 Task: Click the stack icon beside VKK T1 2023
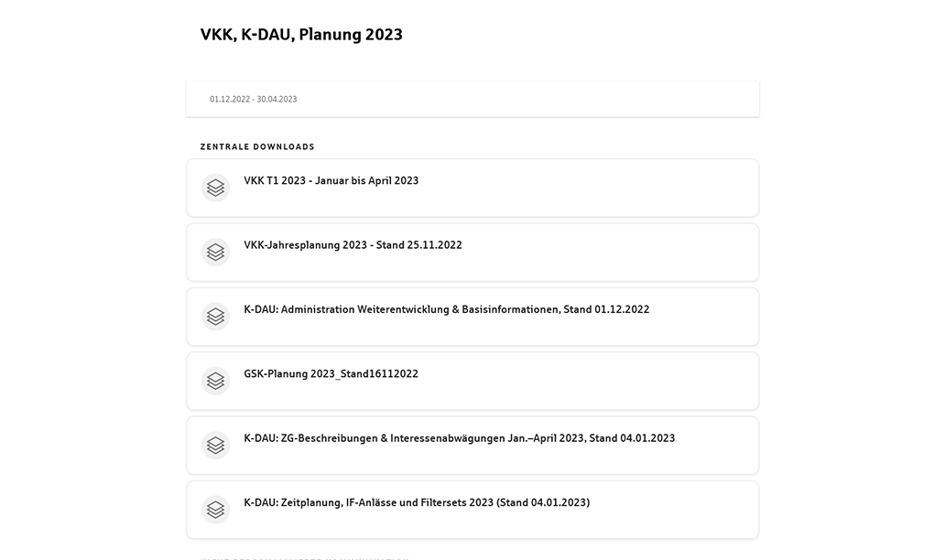pos(215,188)
